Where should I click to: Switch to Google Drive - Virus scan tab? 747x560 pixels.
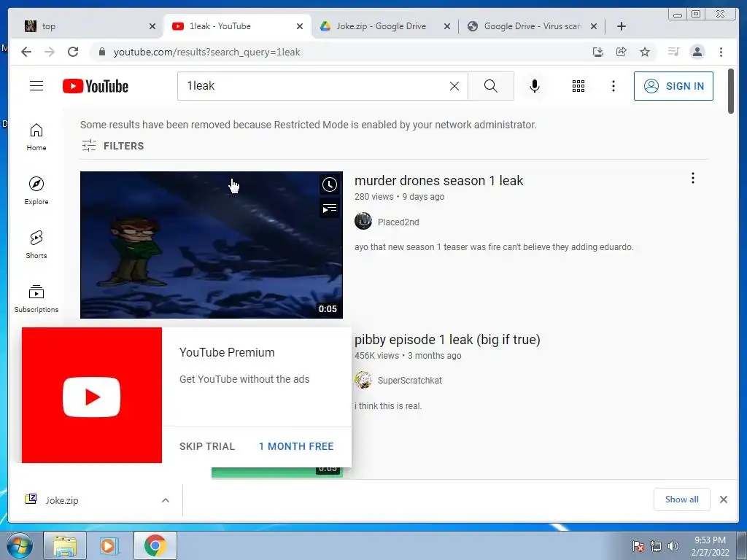(x=532, y=26)
